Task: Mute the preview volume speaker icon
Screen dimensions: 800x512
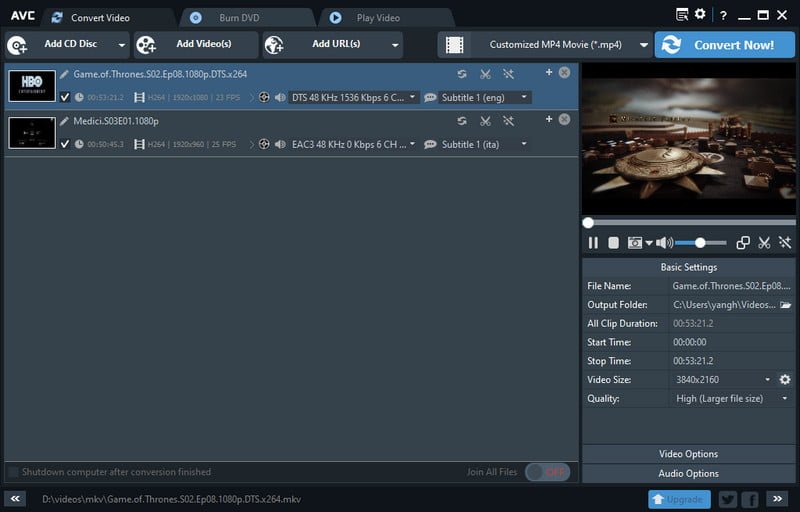Action: click(664, 243)
